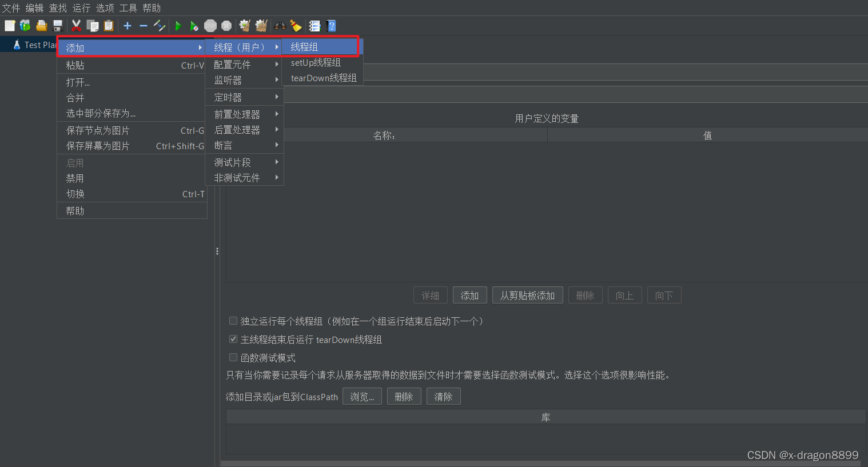The height and width of the screenshot is (467, 868).
Task: Click the Cut scissors icon
Action: point(76,26)
